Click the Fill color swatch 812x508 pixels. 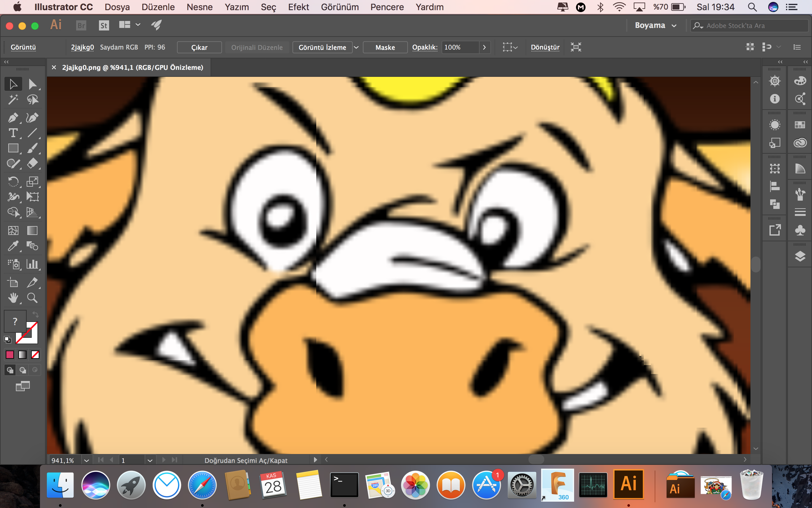click(15, 321)
